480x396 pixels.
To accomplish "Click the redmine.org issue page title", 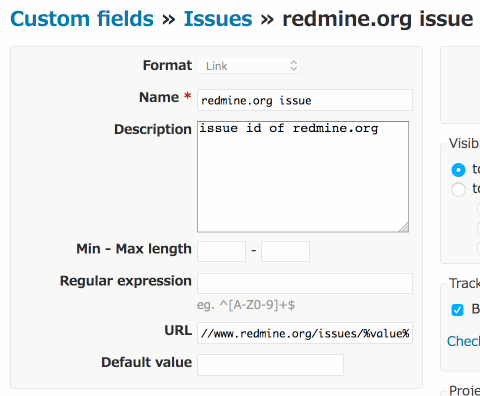I will [378, 19].
